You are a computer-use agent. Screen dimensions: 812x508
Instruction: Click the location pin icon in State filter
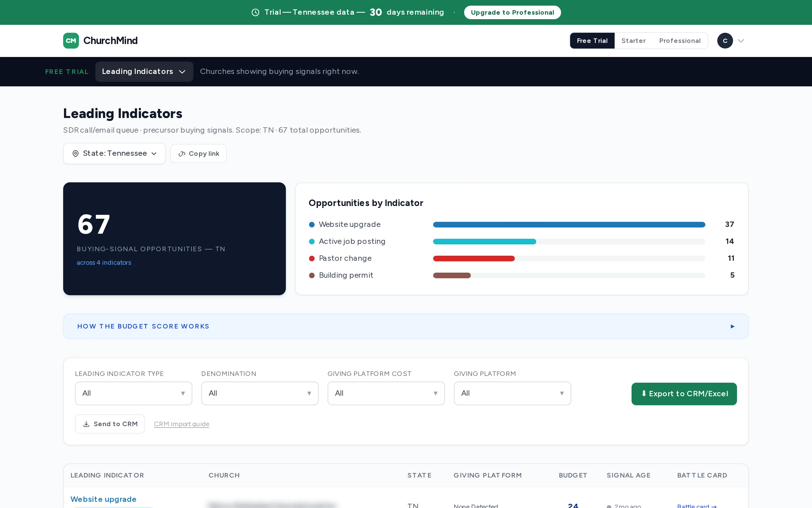[76, 154]
